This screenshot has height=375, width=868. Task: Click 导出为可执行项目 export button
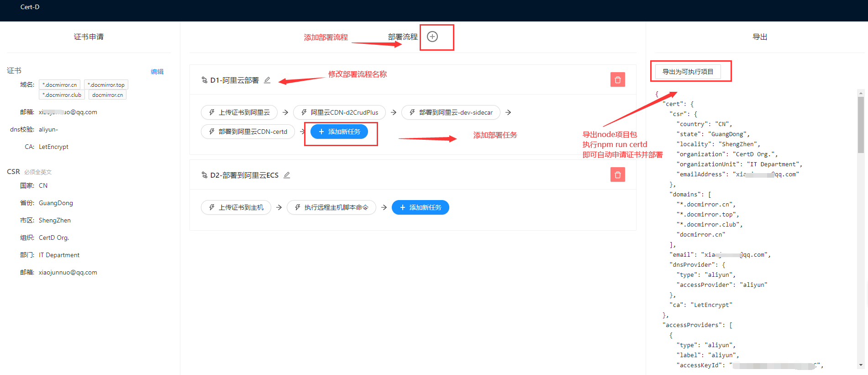click(x=688, y=72)
